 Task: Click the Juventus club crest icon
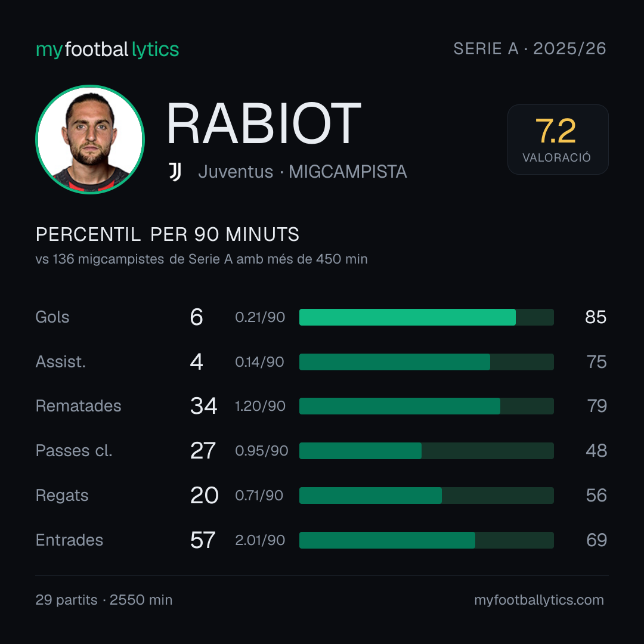pyautogui.click(x=175, y=172)
